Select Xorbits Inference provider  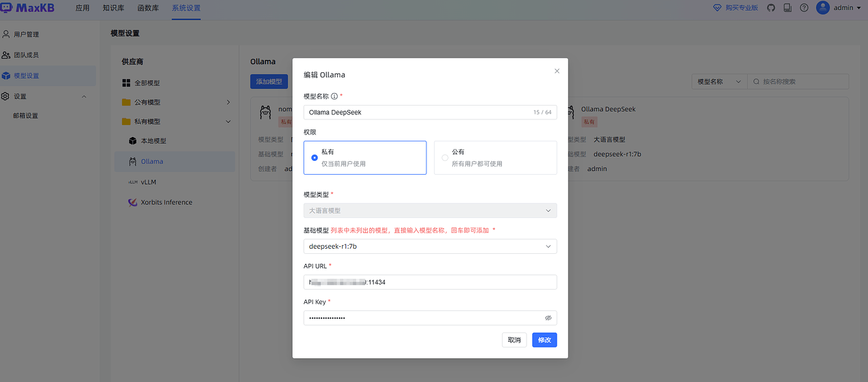[165, 202]
